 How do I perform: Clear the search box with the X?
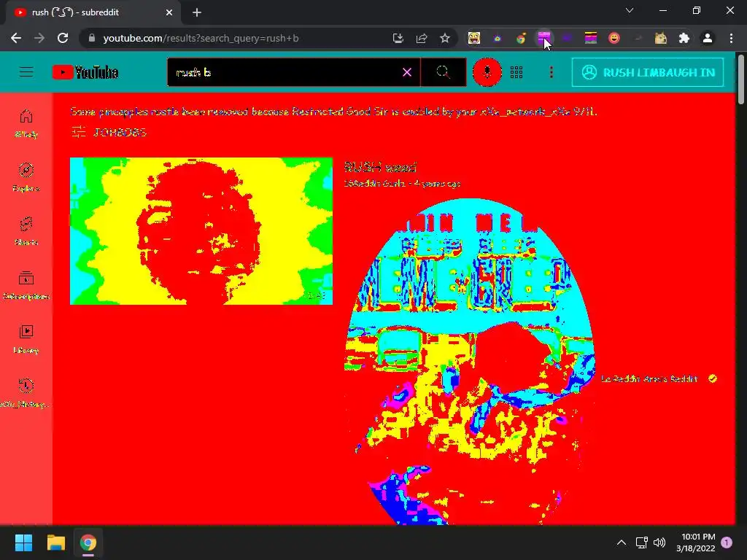point(407,72)
